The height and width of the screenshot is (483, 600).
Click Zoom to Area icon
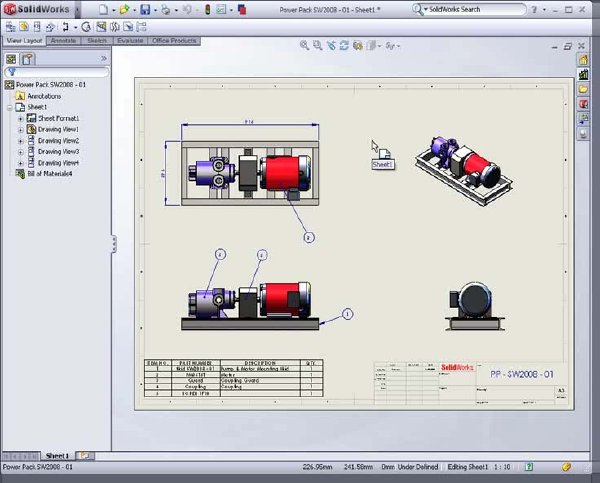pyautogui.click(x=318, y=46)
